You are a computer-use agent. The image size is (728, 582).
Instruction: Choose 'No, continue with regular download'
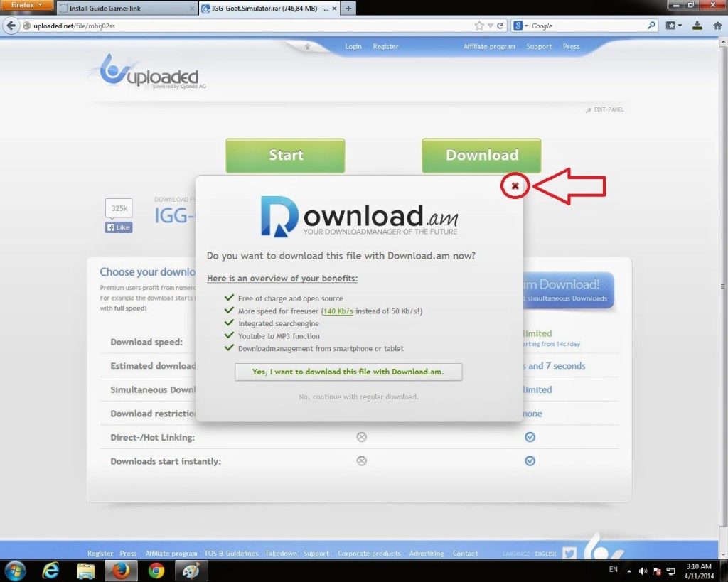(358, 397)
